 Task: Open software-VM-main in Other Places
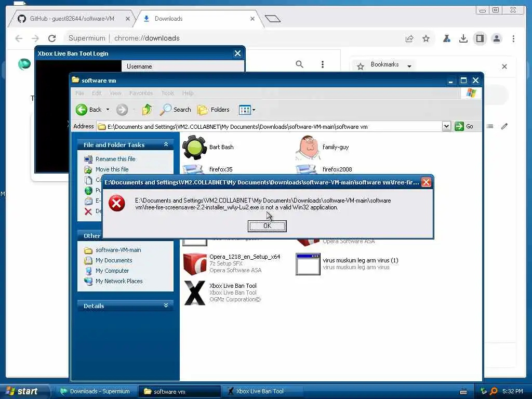click(118, 250)
